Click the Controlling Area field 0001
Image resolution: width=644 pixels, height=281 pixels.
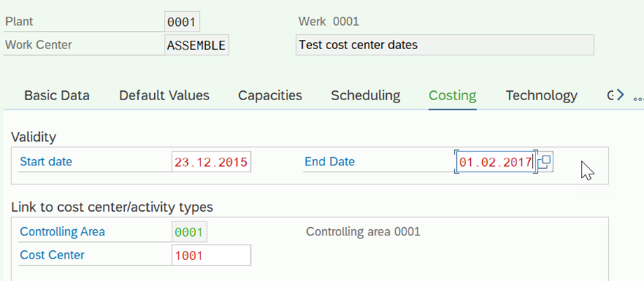point(189,232)
